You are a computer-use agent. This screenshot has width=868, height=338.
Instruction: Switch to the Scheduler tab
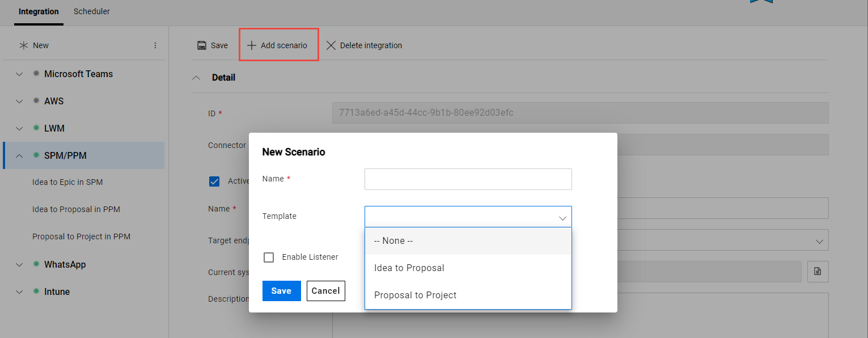point(91,11)
